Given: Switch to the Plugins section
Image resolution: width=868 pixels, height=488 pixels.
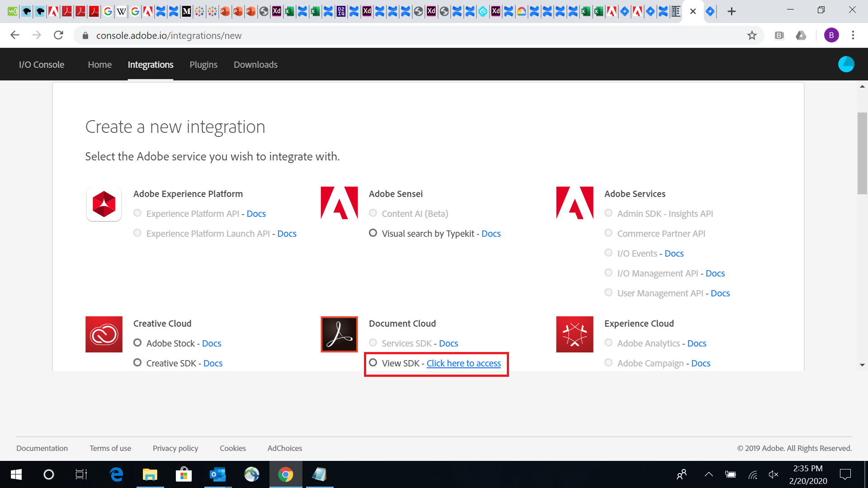Looking at the screenshot, I should (x=203, y=65).
